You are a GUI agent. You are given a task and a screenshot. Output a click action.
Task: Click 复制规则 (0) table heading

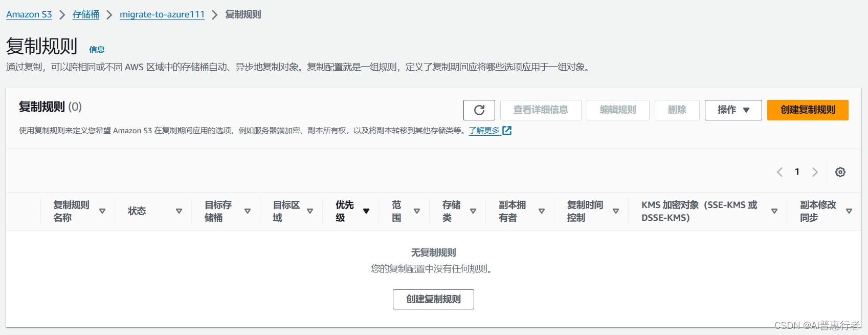pyautogui.click(x=50, y=107)
